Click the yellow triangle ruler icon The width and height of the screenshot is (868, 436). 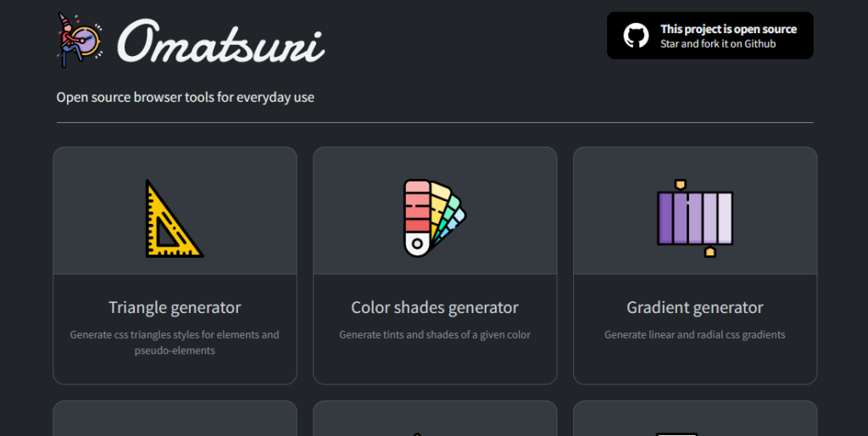click(175, 218)
